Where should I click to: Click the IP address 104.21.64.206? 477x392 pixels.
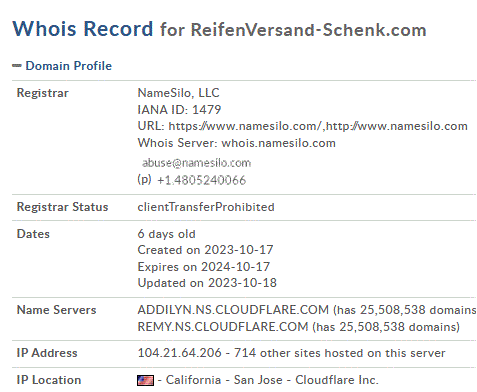pos(179,353)
